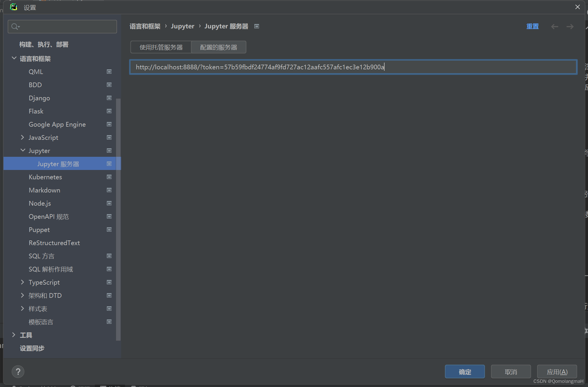Image resolution: width=588 pixels, height=387 pixels.
Task: Expand the 工具 settings section
Action: tap(14, 335)
